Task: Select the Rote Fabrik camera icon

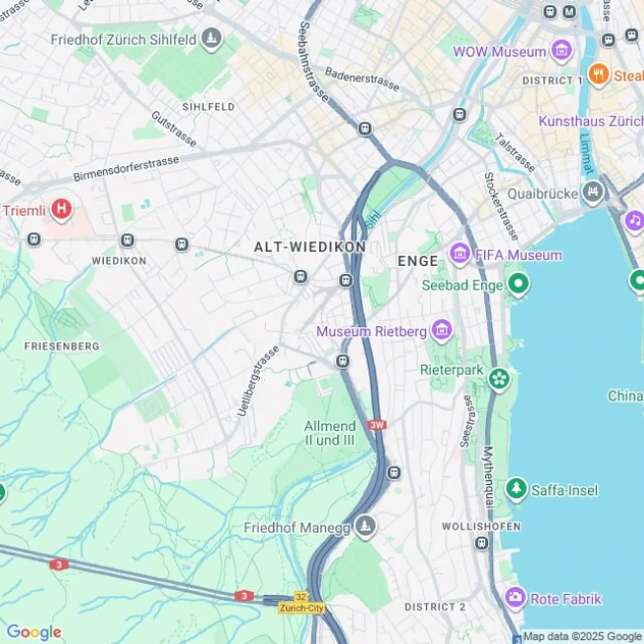Action: click(515, 597)
